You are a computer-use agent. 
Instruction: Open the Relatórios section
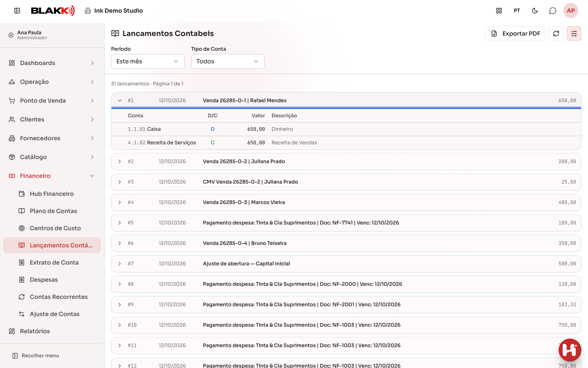(52, 331)
